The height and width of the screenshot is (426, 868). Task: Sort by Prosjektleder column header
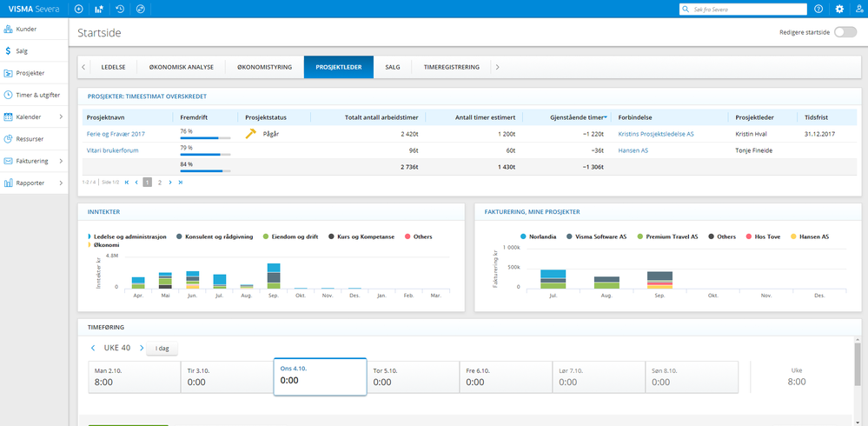click(x=753, y=117)
